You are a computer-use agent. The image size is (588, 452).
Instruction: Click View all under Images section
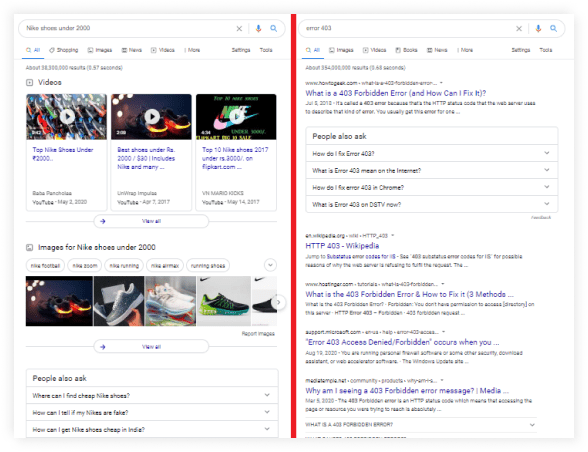point(151,347)
